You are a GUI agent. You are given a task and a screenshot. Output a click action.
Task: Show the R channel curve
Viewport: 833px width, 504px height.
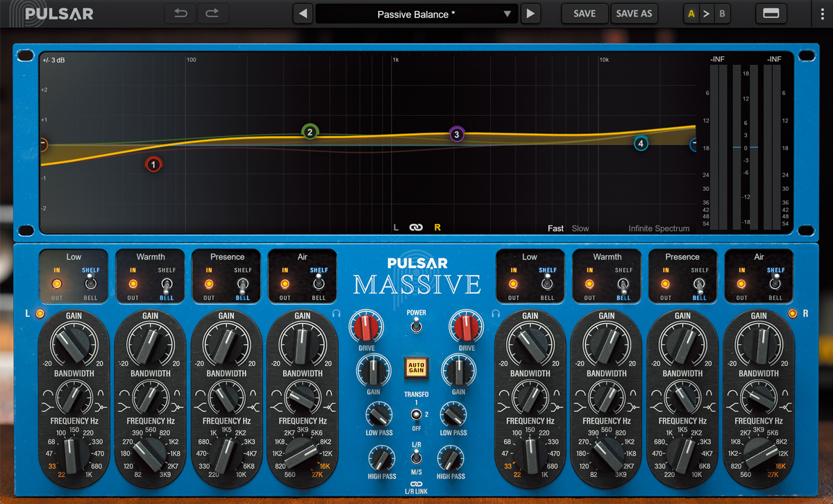point(437,228)
